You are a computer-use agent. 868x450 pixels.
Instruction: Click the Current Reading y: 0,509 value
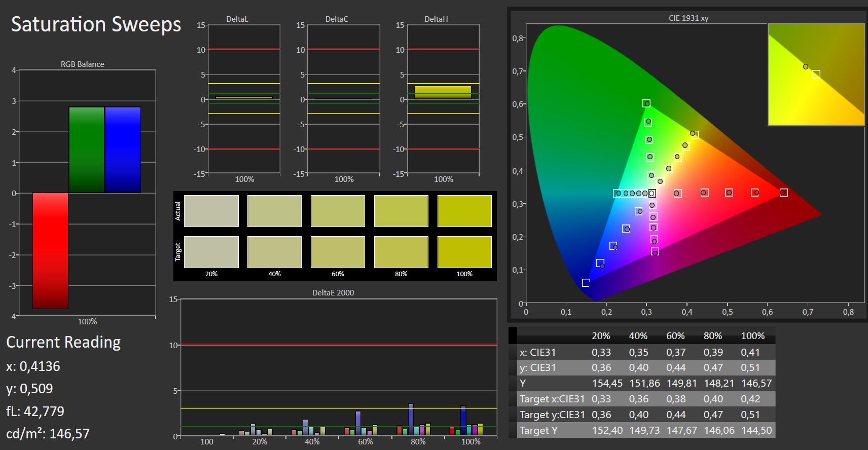coord(29,389)
